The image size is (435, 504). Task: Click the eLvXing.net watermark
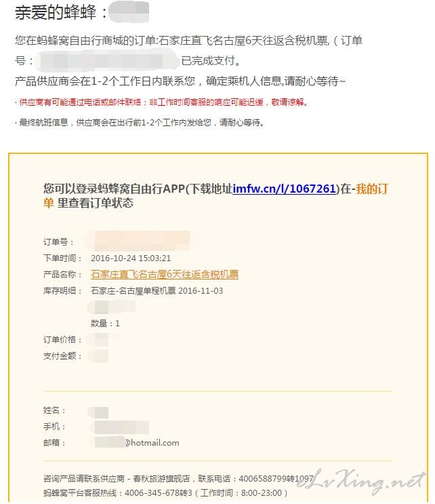click(x=361, y=481)
